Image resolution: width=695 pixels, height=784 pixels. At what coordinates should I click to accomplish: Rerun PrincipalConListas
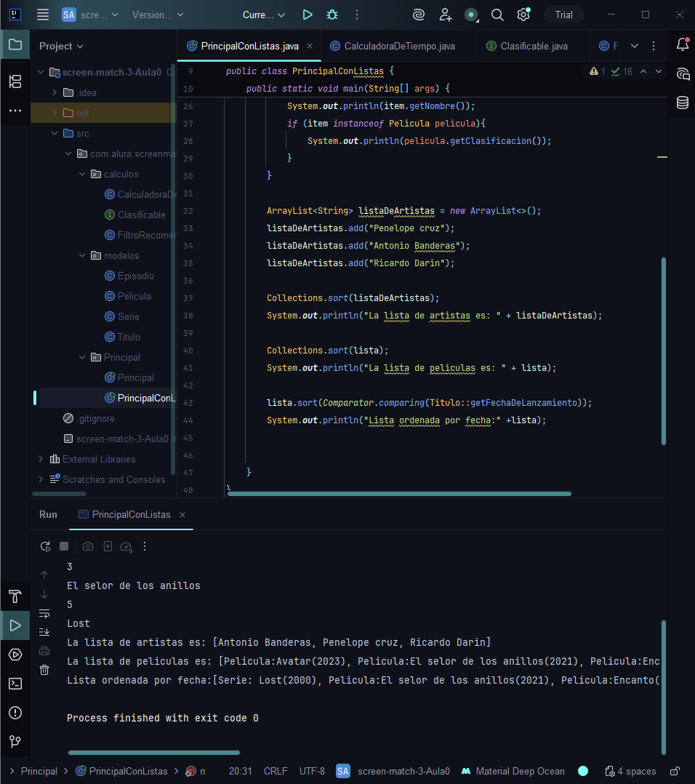point(46,546)
